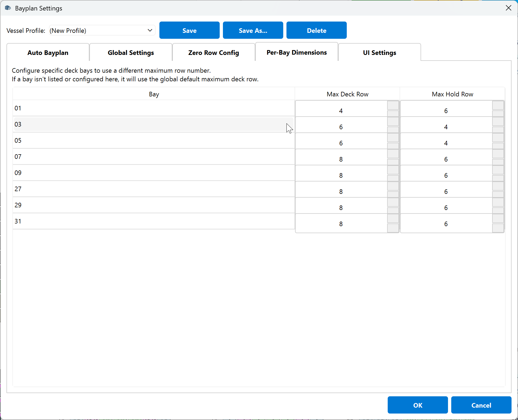This screenshot has height=420, width=518.
Task: Decrease Max Deck Row for bay 03
Action: pyautogui.click(x=393, y=130)
